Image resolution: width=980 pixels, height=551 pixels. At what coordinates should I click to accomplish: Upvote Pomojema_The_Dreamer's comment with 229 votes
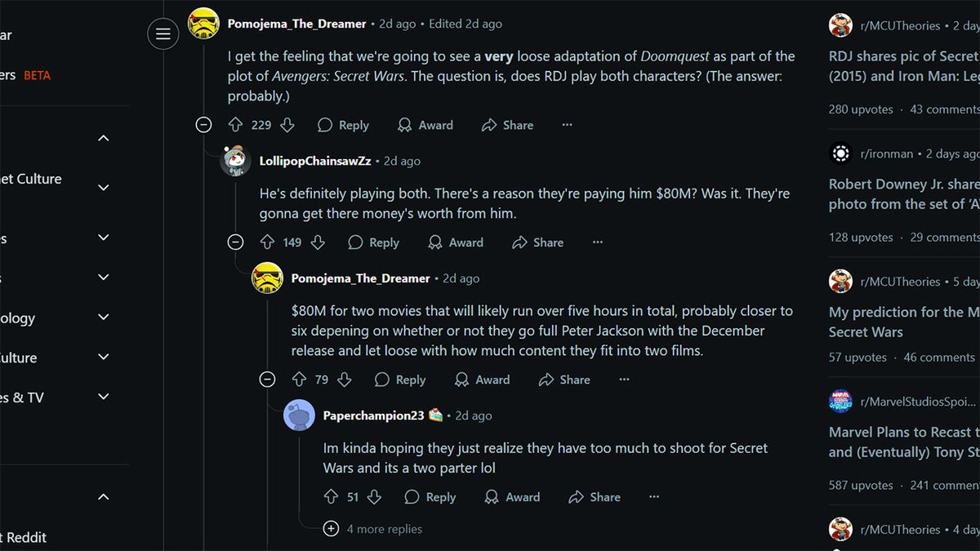tap(235, 125)
